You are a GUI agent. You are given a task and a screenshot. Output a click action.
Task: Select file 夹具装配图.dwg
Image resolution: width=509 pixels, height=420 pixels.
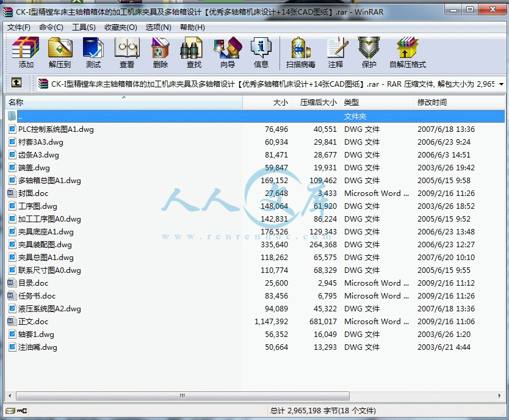45,245
